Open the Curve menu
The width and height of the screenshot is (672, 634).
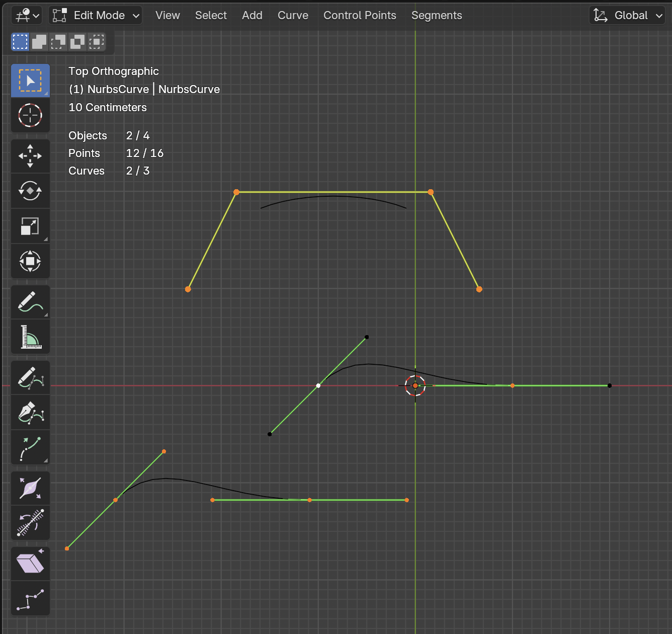[293, 16]
